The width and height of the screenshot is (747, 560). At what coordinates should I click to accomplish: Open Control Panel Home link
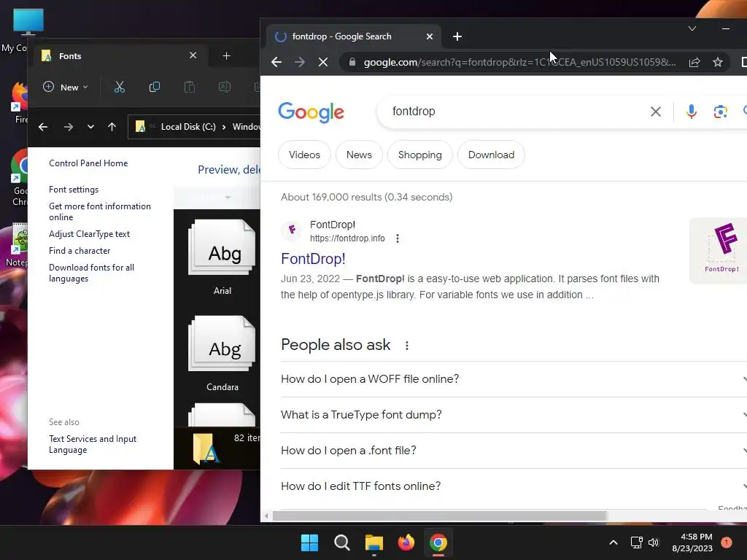click(x=88, y=163)
